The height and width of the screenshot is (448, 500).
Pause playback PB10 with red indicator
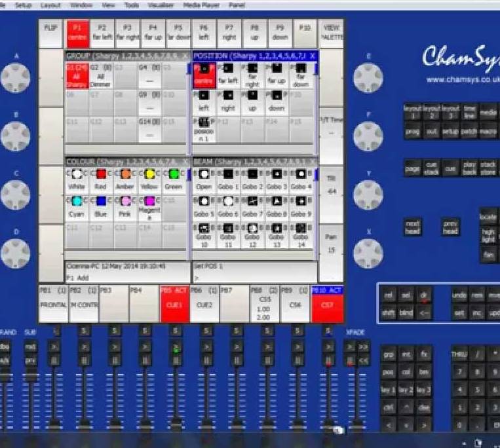point(328,361)
